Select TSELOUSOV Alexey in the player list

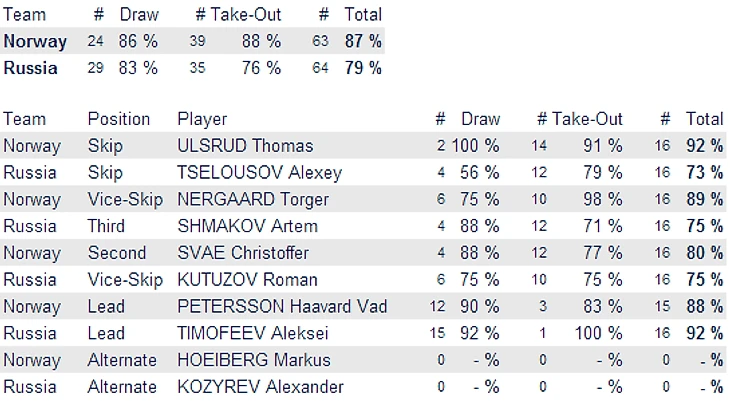coord(259,173)
